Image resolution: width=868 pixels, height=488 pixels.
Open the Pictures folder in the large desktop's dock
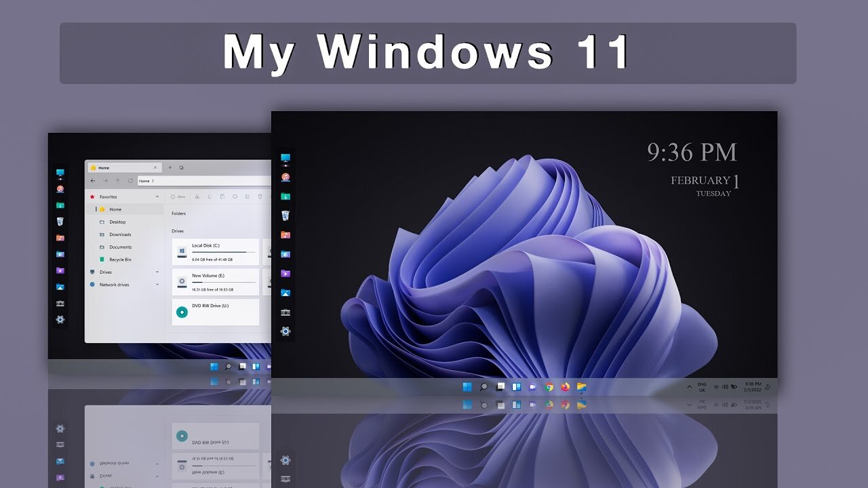(285, 254)
